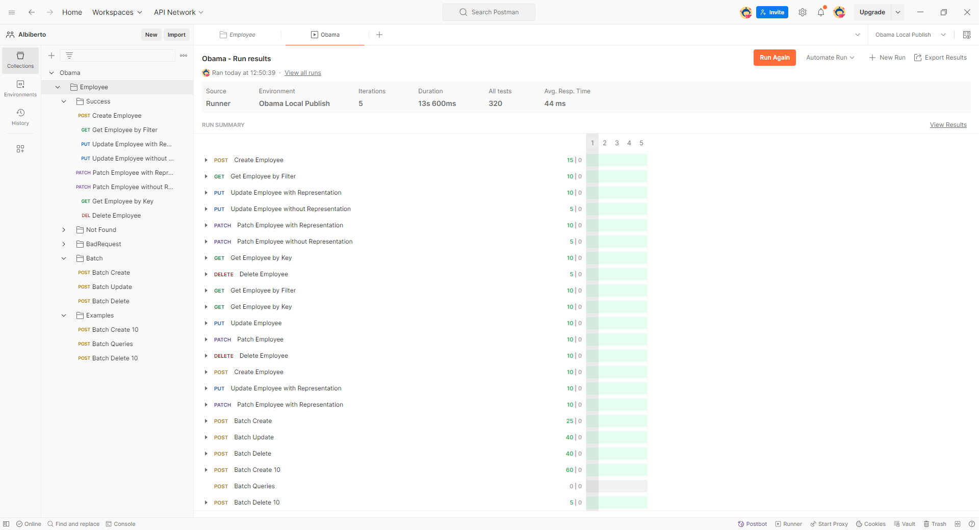Open Postbot assistant

[753, 524]
